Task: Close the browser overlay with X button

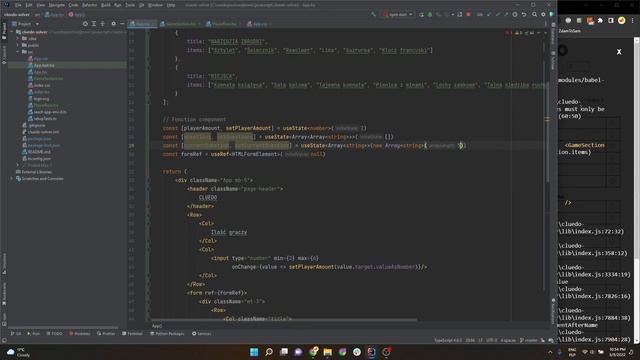Action: point(619,52)
